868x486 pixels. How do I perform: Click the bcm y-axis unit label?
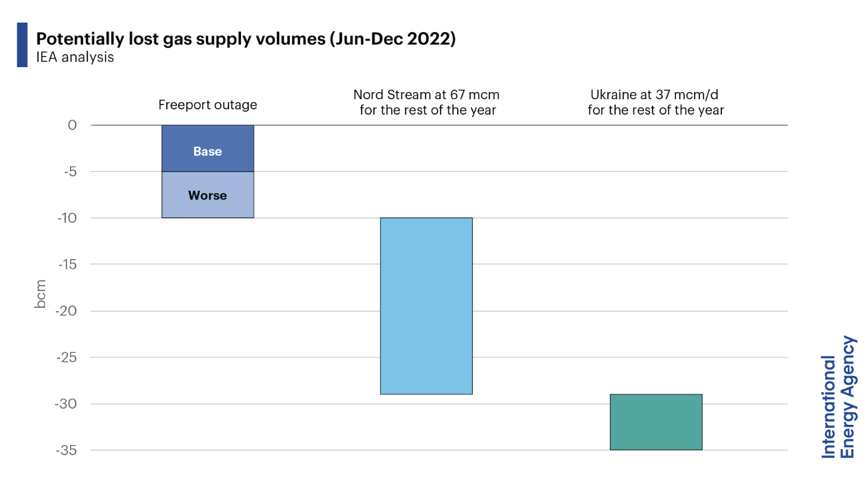(40, 294)
